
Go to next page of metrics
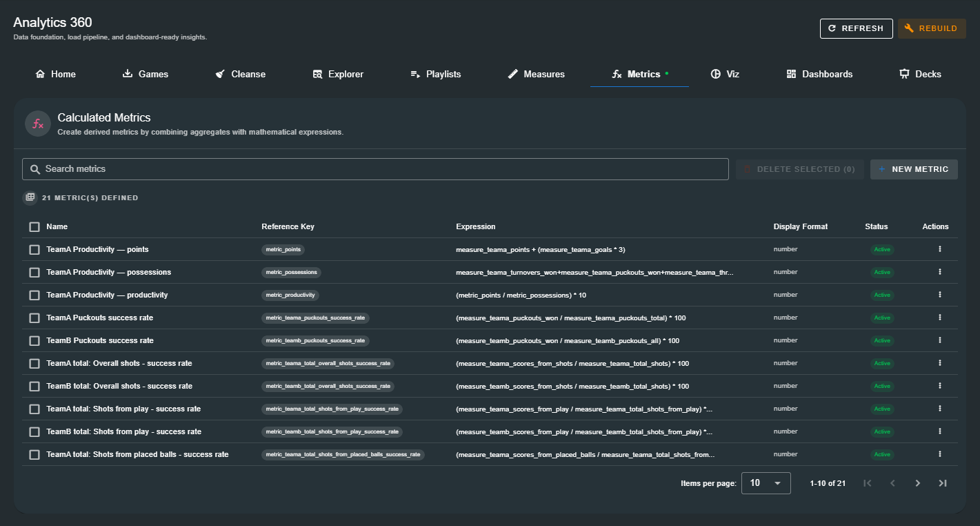point(917,483)
